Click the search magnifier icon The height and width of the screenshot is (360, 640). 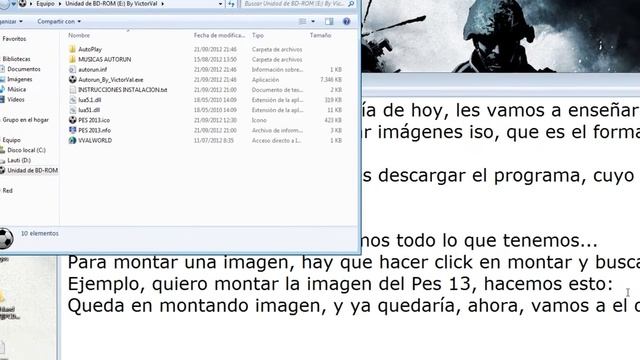351,4
